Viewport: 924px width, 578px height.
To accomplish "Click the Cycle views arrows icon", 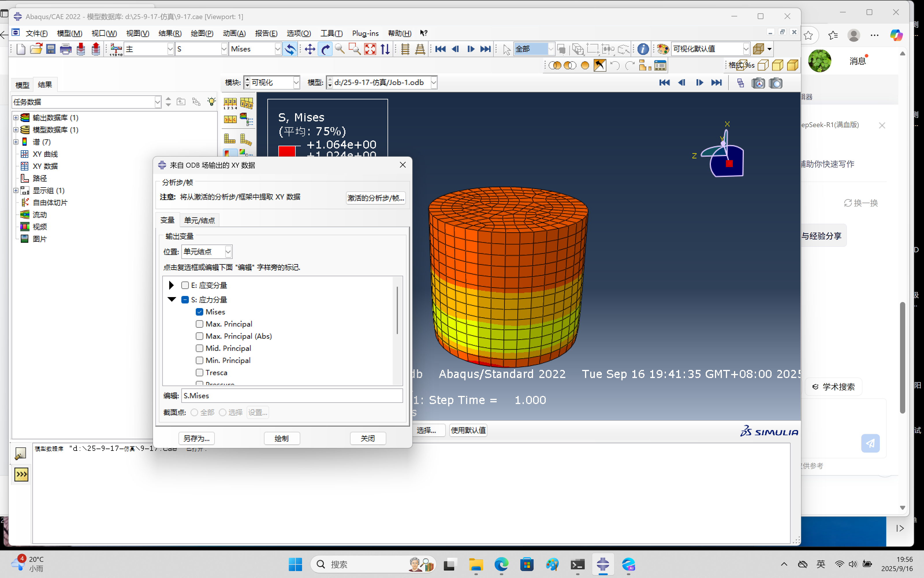I will pyautogui.click(x=385, y=49).
